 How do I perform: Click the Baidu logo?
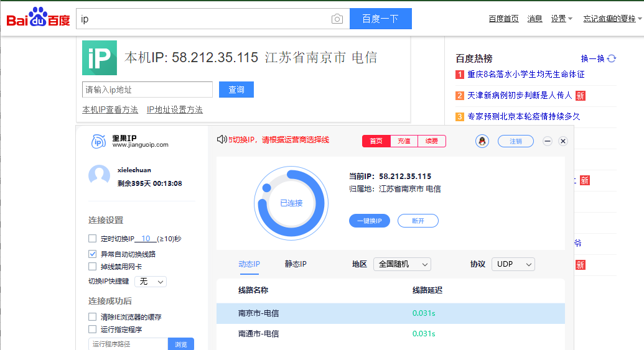click(x=38, y=17)
